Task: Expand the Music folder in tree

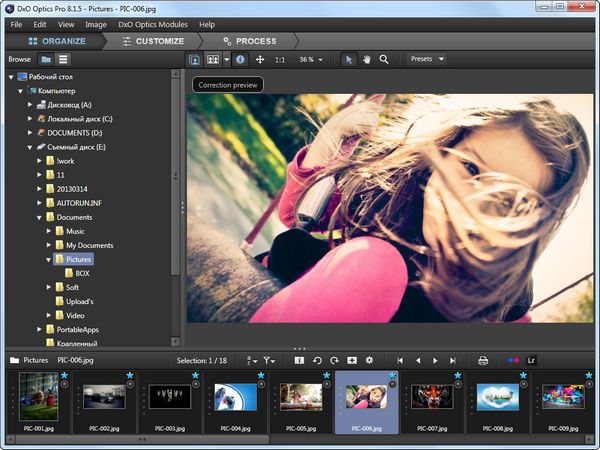Action: tap(48, 231)
